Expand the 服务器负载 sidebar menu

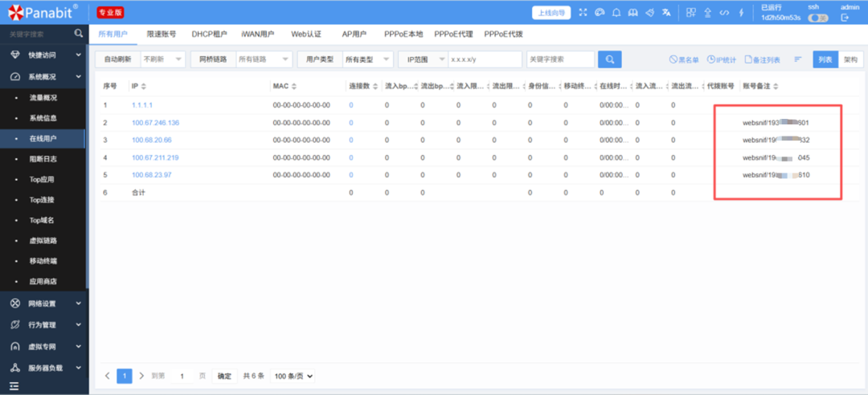point(44,368)
